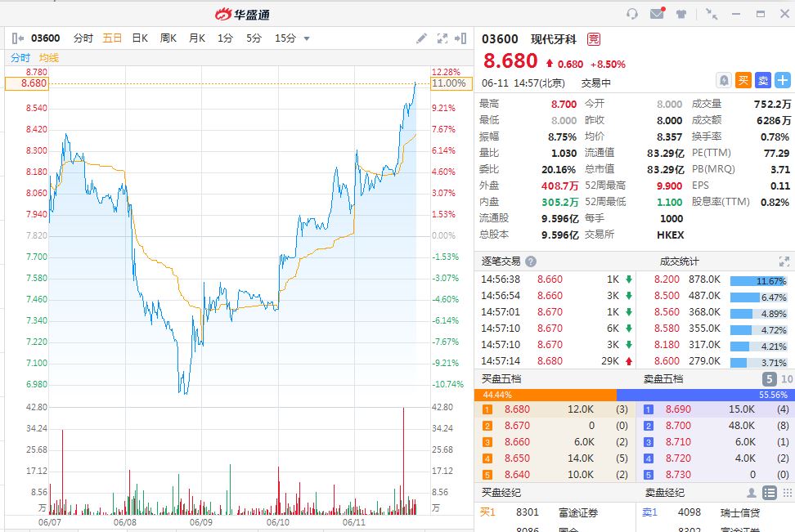
Task: Open help for 逐笔交易 question mark
Action: coord(531,262)
